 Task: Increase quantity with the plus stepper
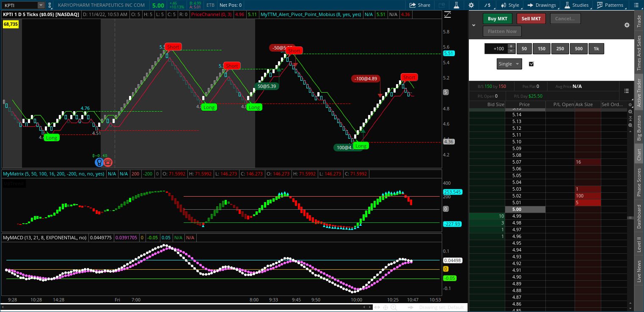pos(511,46)
